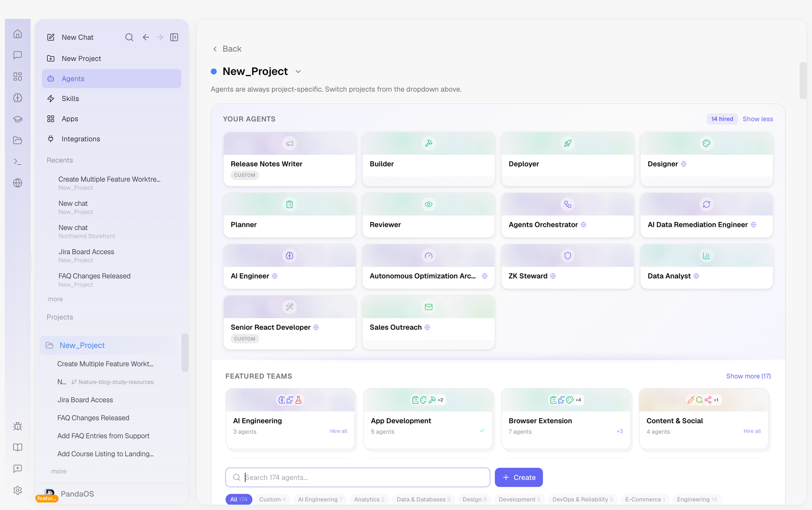The width and height of the screenshot is (812, 510).
Task: Select the Custom 4 filter tab
Action: click(272, 499)
